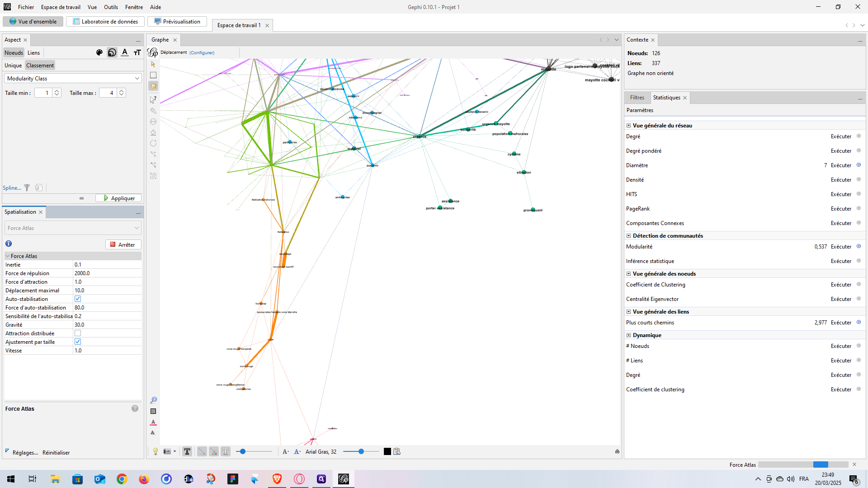Collapse the Détection de communautés section
Image resolution: width=868 pixels, height=488 pixels.
[x=628, y=236]
